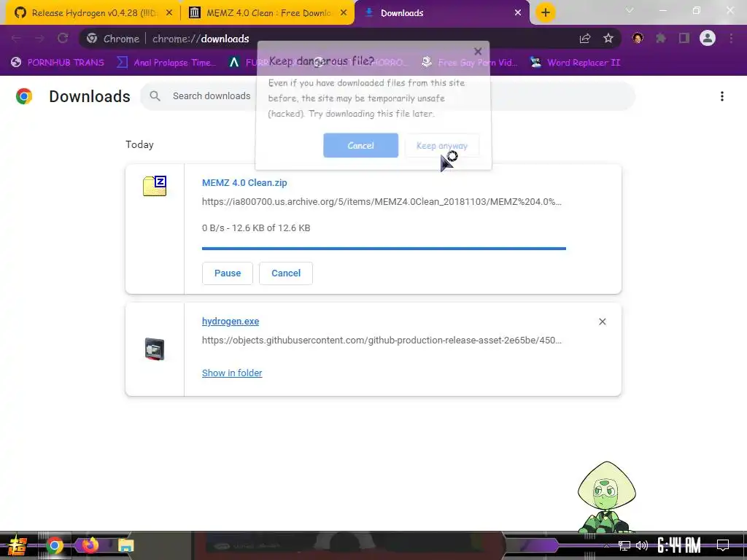Click the search magnifier icon

(x=155, y=96)
